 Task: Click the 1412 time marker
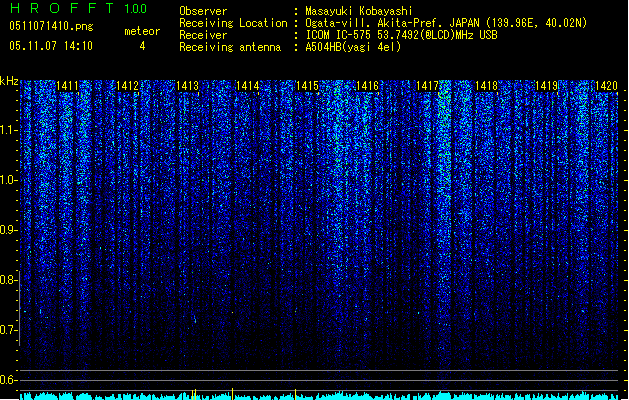click(128, 86)
